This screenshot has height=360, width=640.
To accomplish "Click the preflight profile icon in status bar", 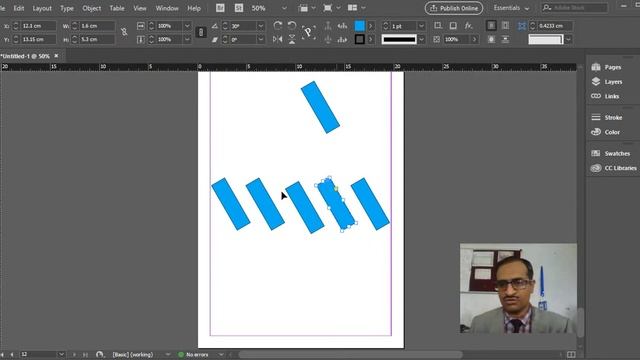I will (x=100, y=354).
